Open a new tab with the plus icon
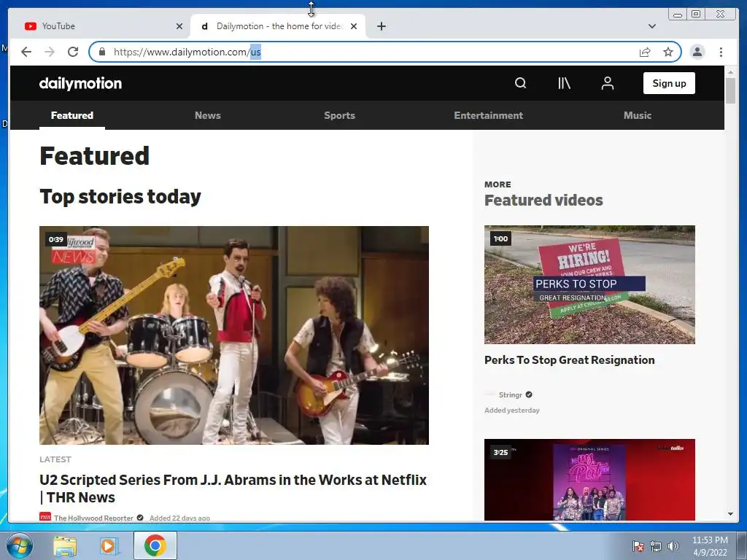The width and height of the screenshot is (747, 560). [381, 26]
